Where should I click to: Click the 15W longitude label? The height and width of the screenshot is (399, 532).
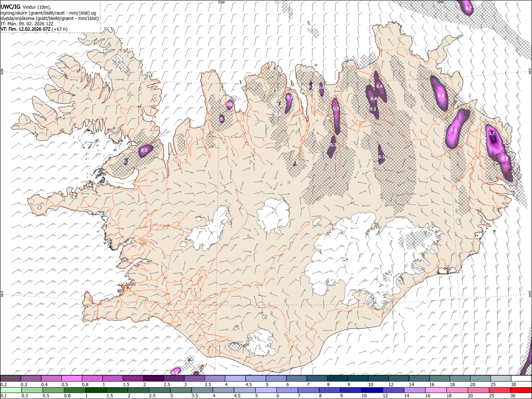440,2
